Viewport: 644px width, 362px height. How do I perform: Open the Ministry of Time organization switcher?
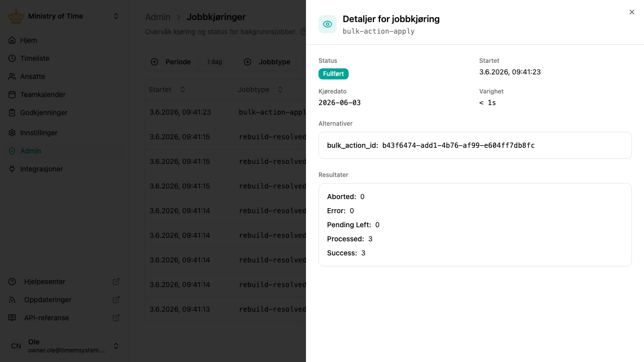coord(64,16)
